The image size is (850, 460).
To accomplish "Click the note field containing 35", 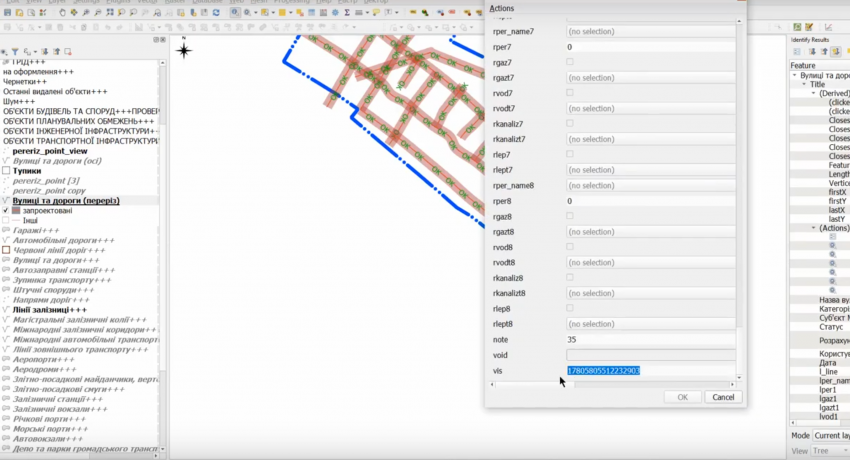I will tap(651, 340).
